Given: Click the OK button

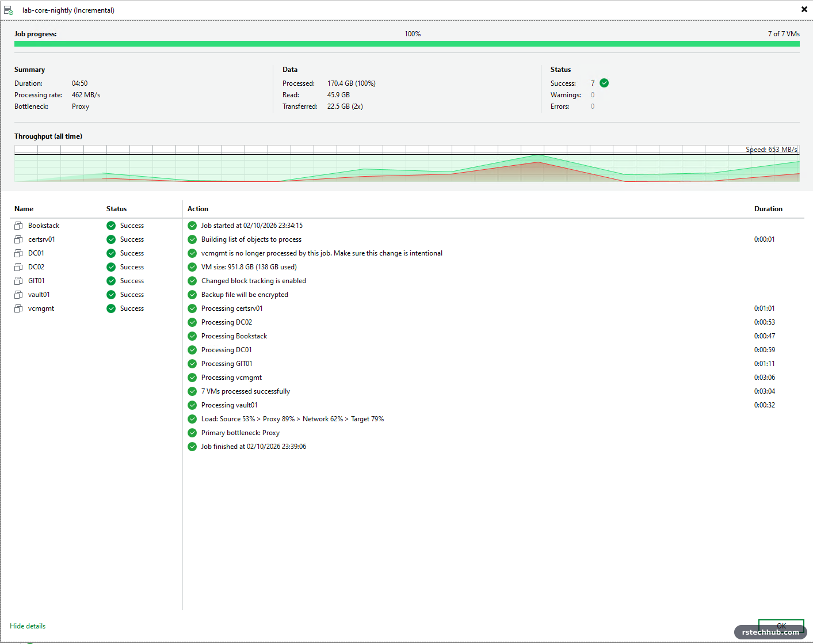Looking at the screenshot, I should [x=781, y=626].
